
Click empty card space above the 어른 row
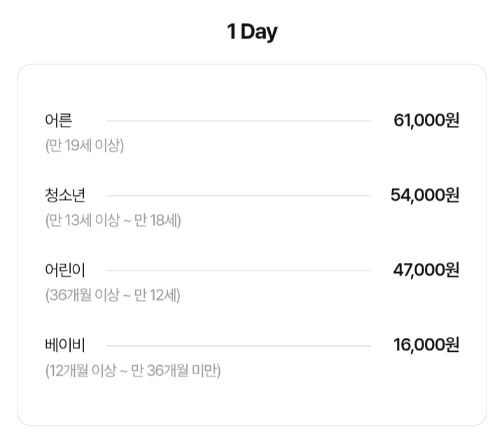(252, 87)
